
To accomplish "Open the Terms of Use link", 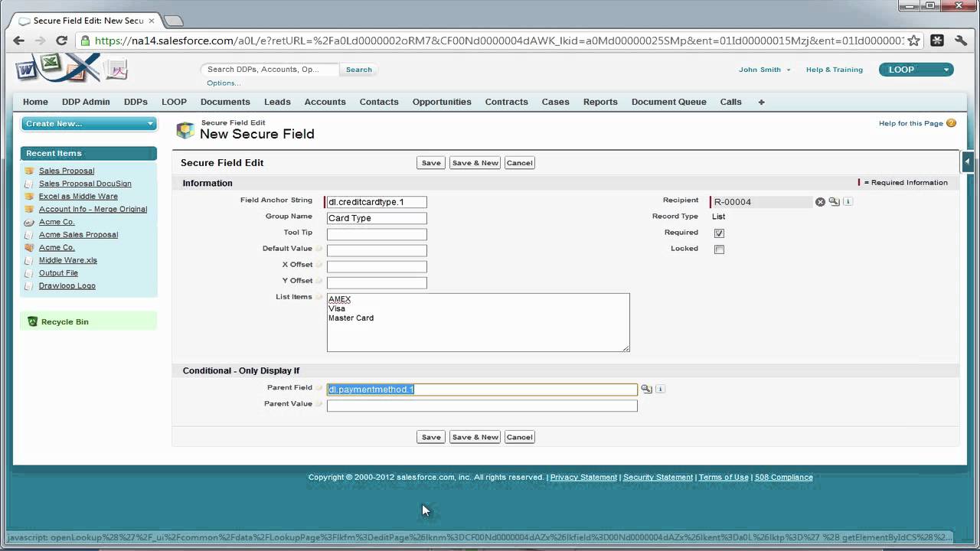I will (x=724, y=478).
